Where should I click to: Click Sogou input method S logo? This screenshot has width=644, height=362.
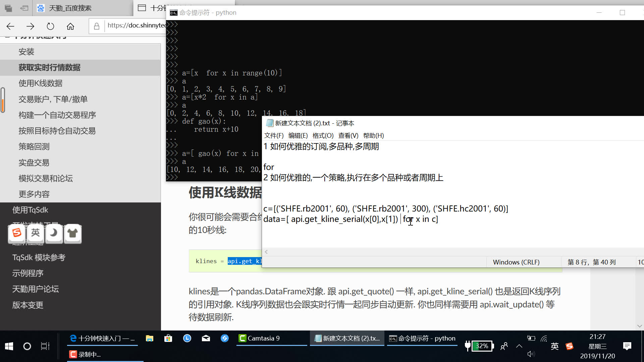point(17,233)
